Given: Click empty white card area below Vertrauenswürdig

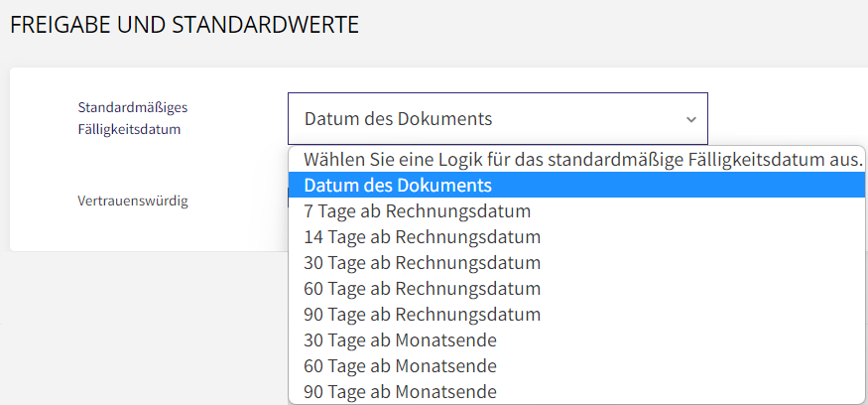Looking at the screenshot, I should click(144, 232).
